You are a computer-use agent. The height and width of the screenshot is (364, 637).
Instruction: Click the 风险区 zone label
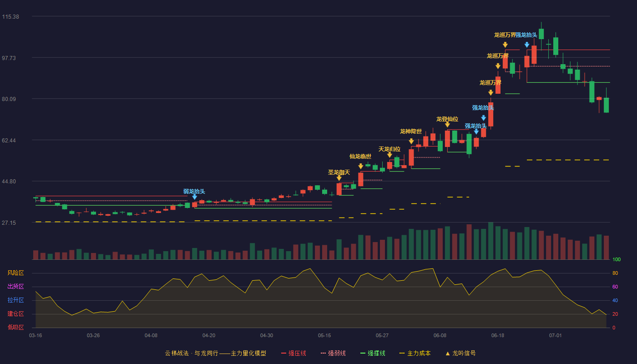click(x=15, y=273)
